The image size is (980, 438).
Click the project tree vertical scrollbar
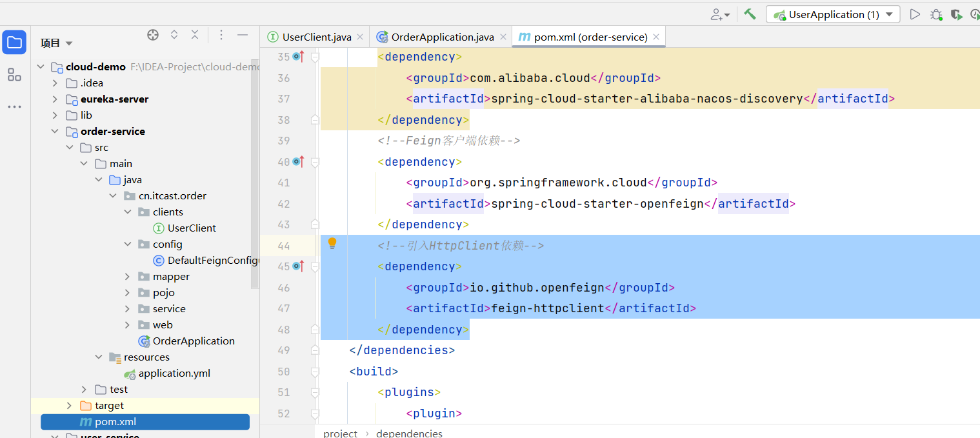tap(254, 174)
